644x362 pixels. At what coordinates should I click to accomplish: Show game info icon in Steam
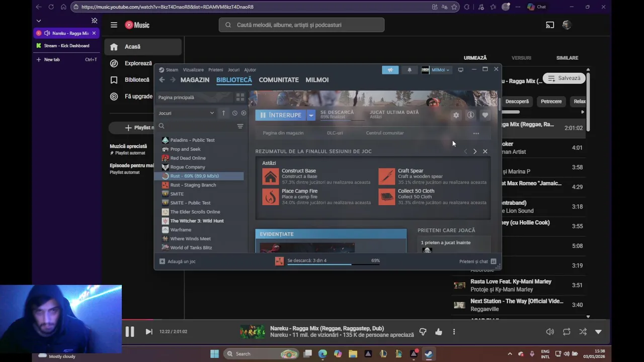[x=470, y=115]
